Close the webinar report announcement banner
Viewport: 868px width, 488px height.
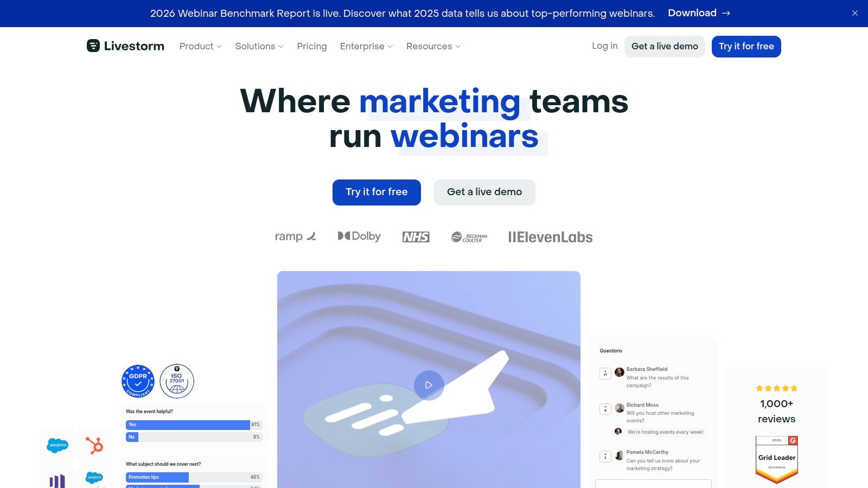point(855,13)
